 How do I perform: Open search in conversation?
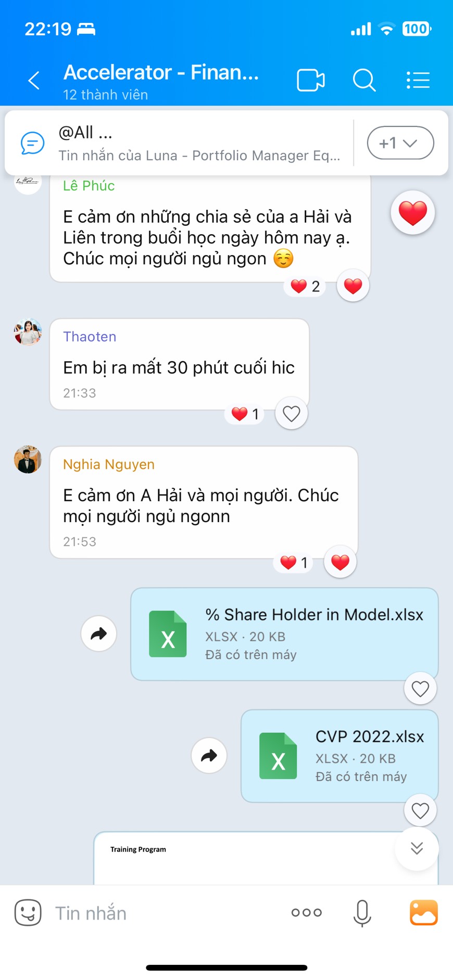coord(364,81)
